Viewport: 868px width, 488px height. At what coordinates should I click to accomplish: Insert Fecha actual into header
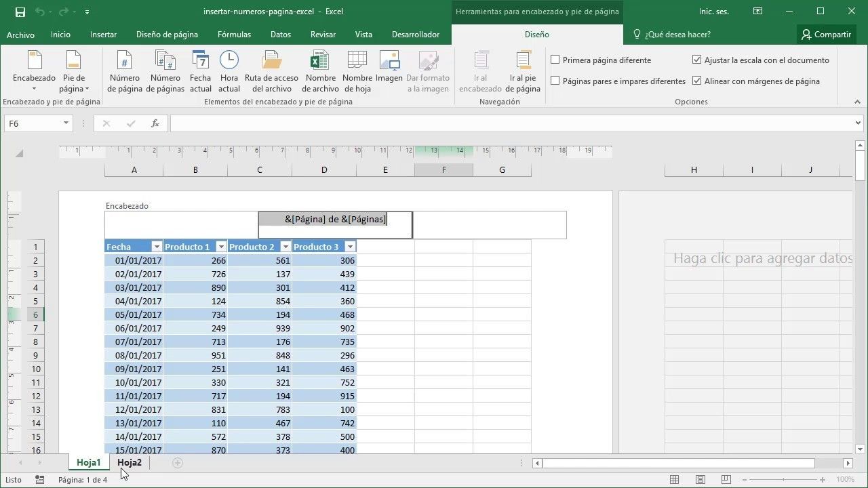click(201, 72)
